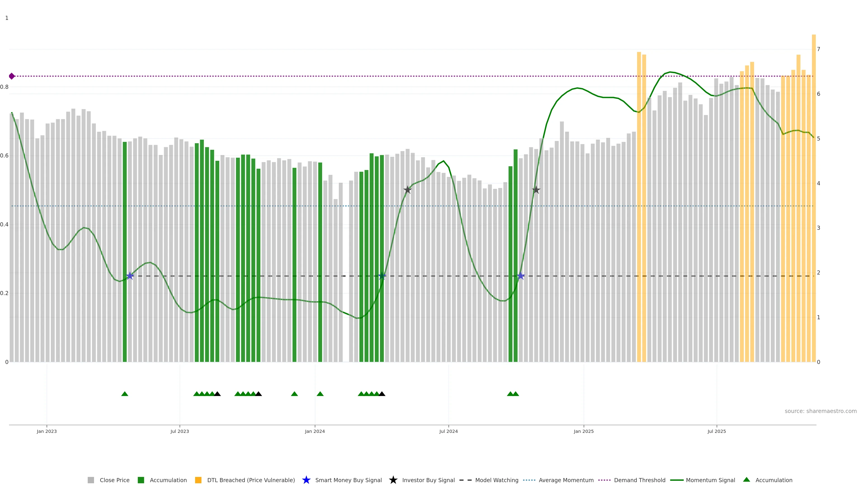The image size is (868, 488).
Task: Click the green triangle Accumulation legend icon
Action: point(746,480)
